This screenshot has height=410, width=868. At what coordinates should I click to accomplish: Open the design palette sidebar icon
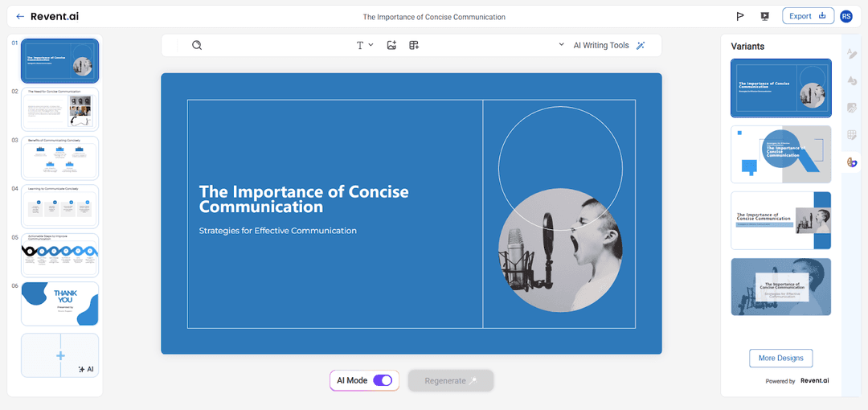(851, 162)
